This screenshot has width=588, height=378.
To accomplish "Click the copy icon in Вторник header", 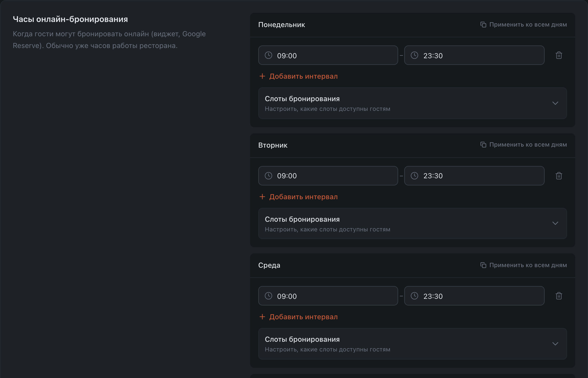I will [483, 145].
